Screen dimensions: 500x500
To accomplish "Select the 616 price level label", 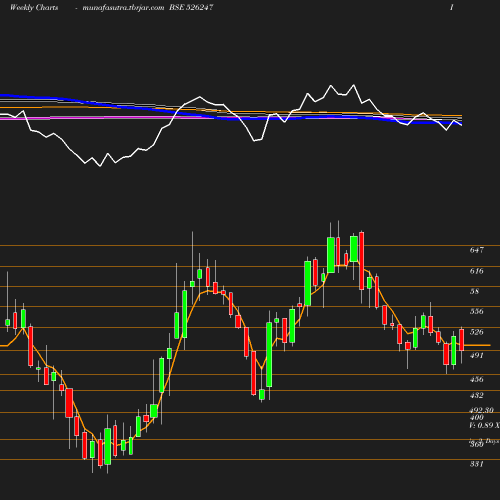I will [x=476, y=271].
